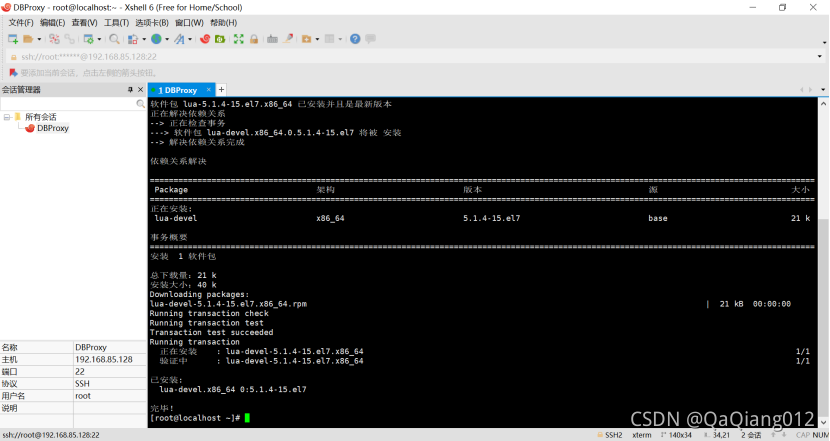
Task: Open session properties gear icon
Action: [88, 39]
